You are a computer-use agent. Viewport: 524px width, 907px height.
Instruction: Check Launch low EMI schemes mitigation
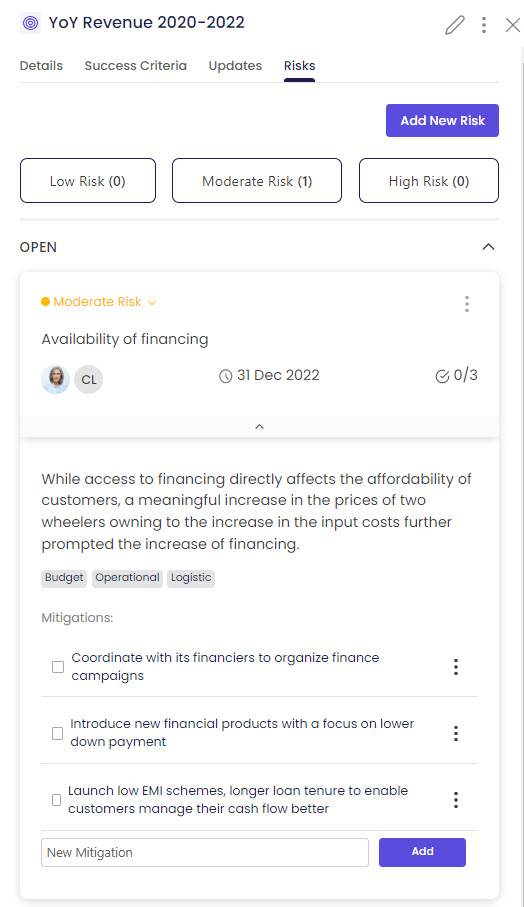tap(56, 800)
